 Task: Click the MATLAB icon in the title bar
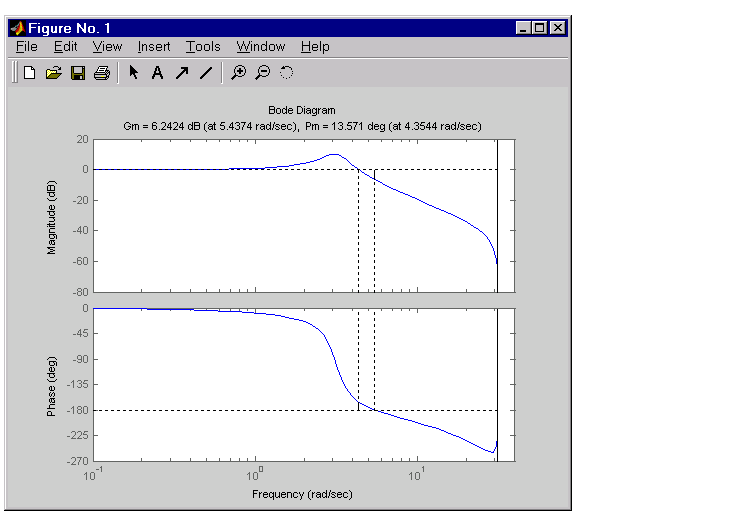(x=18, y=28)
